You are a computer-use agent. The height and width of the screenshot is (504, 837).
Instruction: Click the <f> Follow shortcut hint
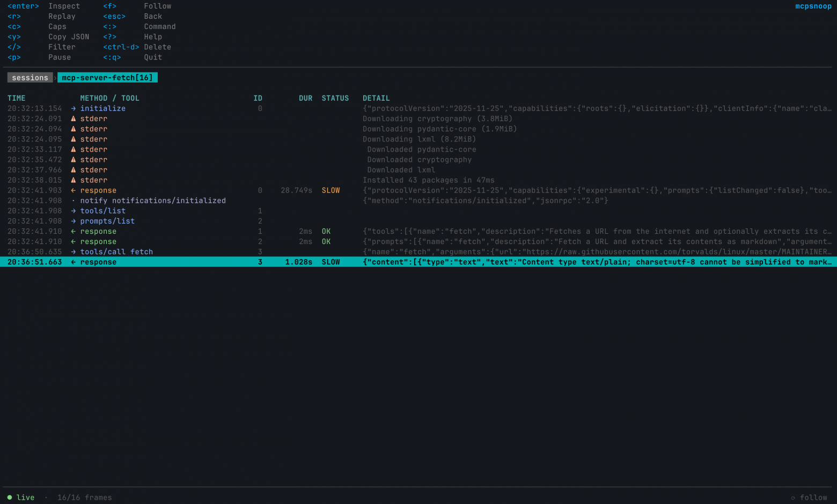[x=137, y=6]
